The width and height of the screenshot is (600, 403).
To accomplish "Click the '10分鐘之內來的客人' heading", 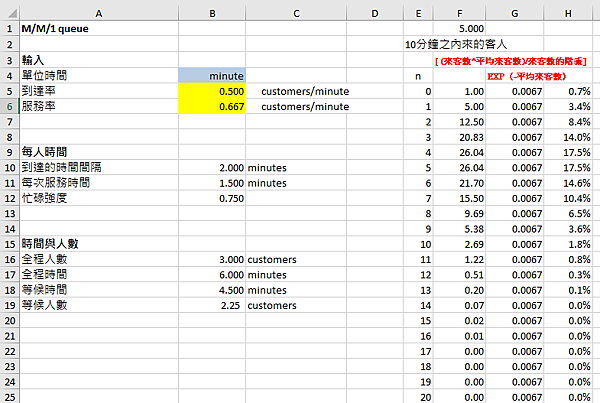I will pyautogui.click(x=456, y=44).
